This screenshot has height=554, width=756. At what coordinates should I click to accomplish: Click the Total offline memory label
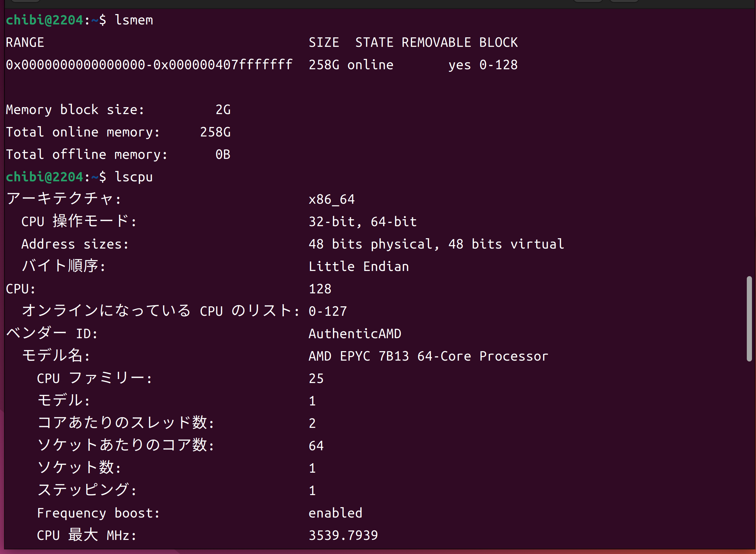click(87, 155)
